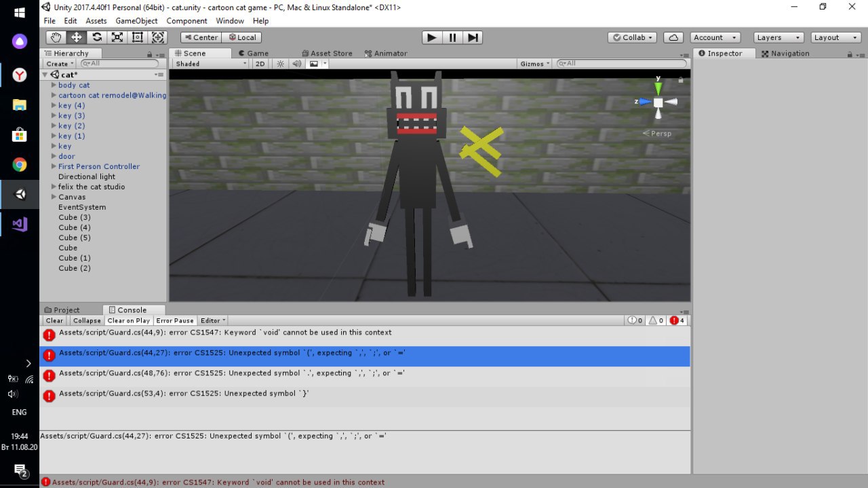Open the Component menu
The height and width of the screenshot is (488, 868).
tap(187, 21)
